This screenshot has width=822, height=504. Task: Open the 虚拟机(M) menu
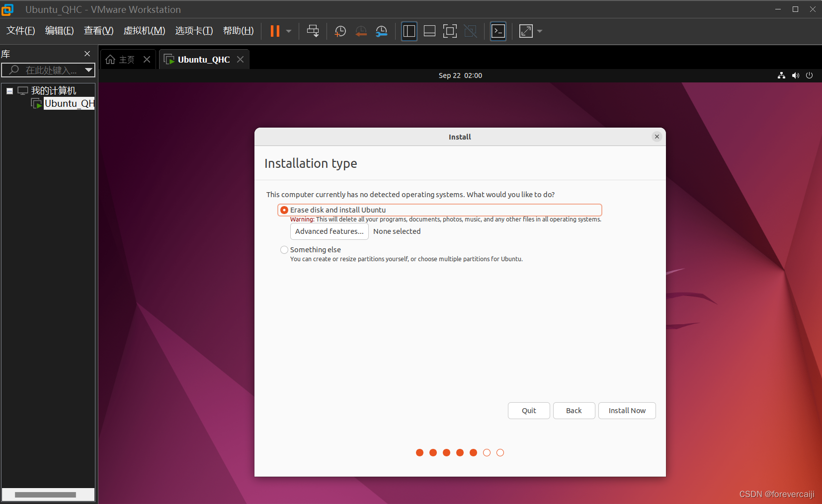(144, 31)
